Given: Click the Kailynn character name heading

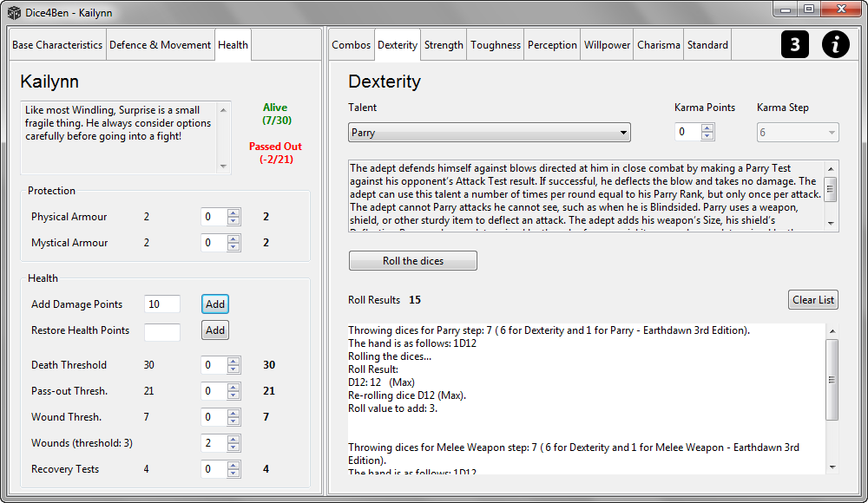Looking at the screenshot, I should point(49,82).
